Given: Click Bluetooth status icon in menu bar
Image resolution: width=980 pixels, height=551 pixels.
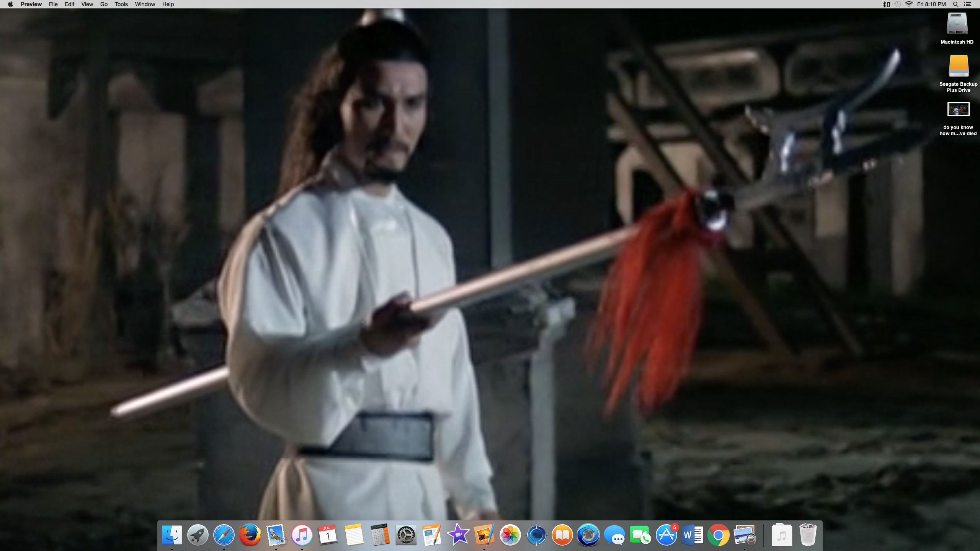Looking at the screenshot, I should (x=886, y=4).
